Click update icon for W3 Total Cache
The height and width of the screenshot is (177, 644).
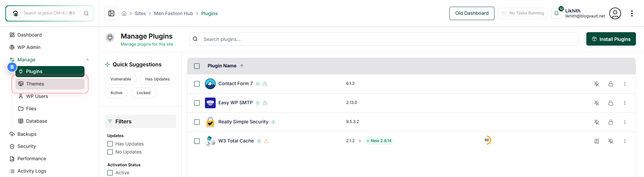pos(597,141)
